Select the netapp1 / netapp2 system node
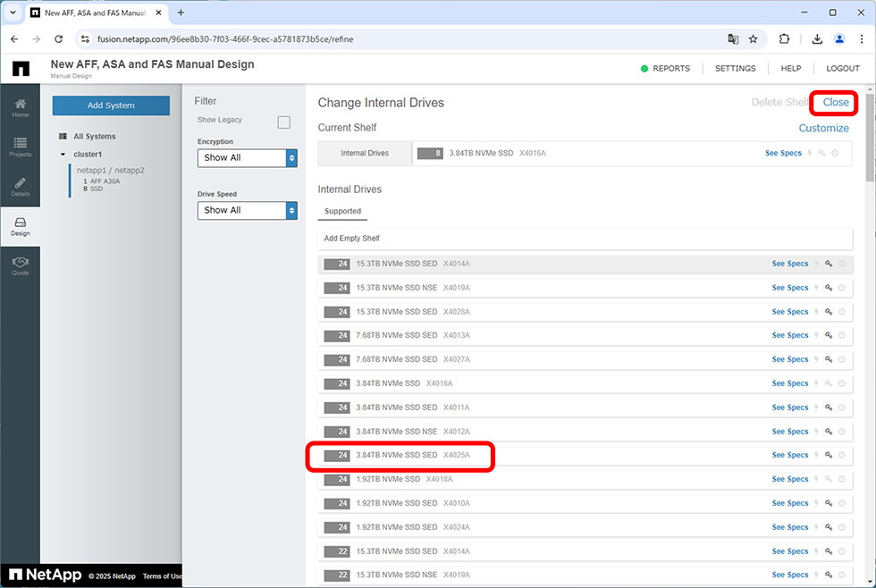 coord(110,171)
